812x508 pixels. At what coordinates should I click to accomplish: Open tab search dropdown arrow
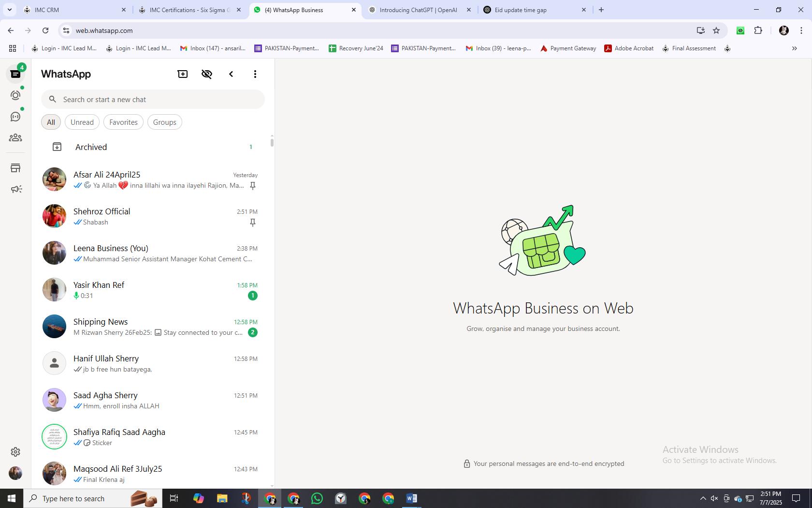(9, 10)
